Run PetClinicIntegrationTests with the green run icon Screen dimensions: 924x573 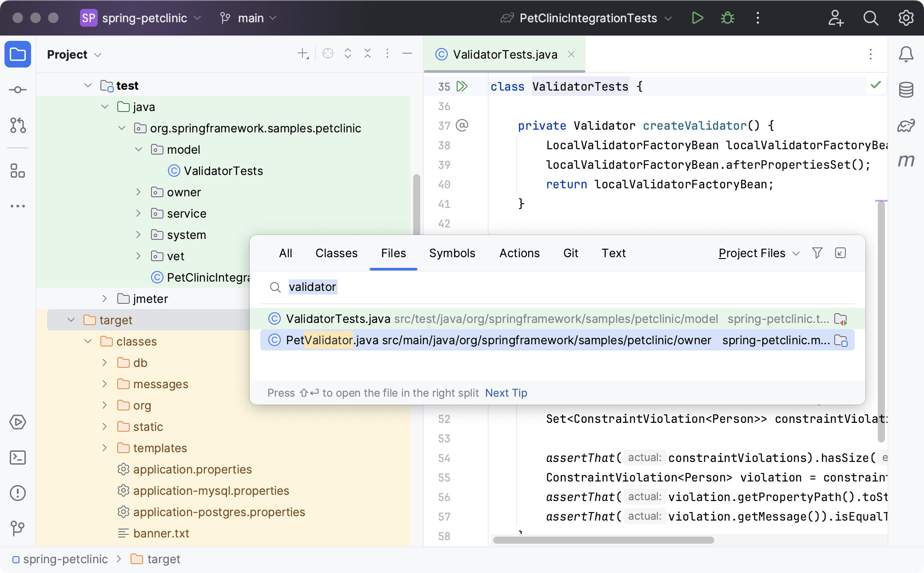click(697, 18)
